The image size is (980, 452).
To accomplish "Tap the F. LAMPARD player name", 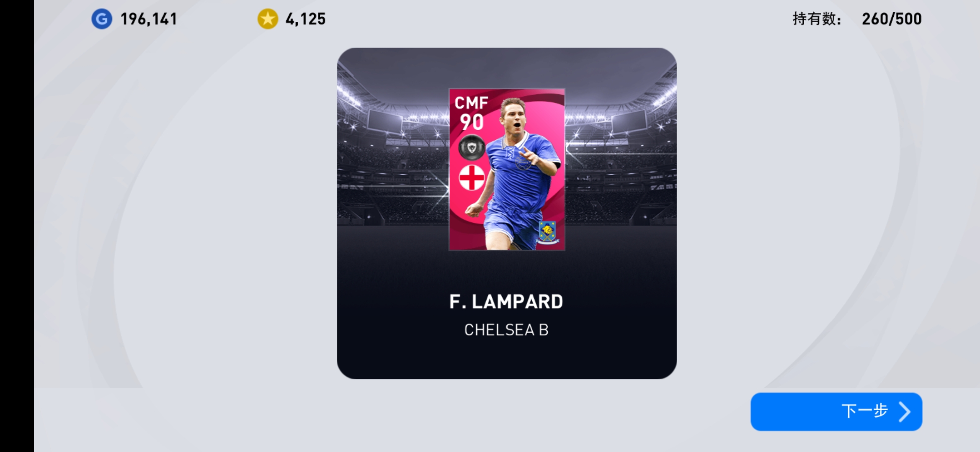I will point(506,302).
